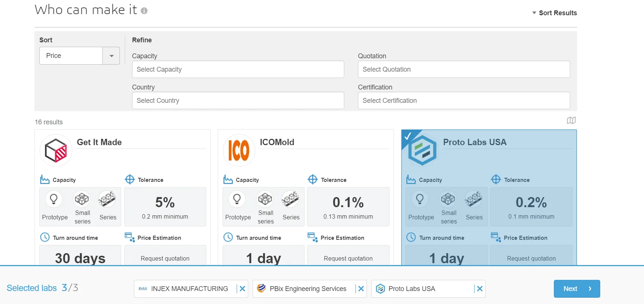Click Get It Made's Price Estimation icon
Viewport: 644px width, 304px height.
click(130, 237)
